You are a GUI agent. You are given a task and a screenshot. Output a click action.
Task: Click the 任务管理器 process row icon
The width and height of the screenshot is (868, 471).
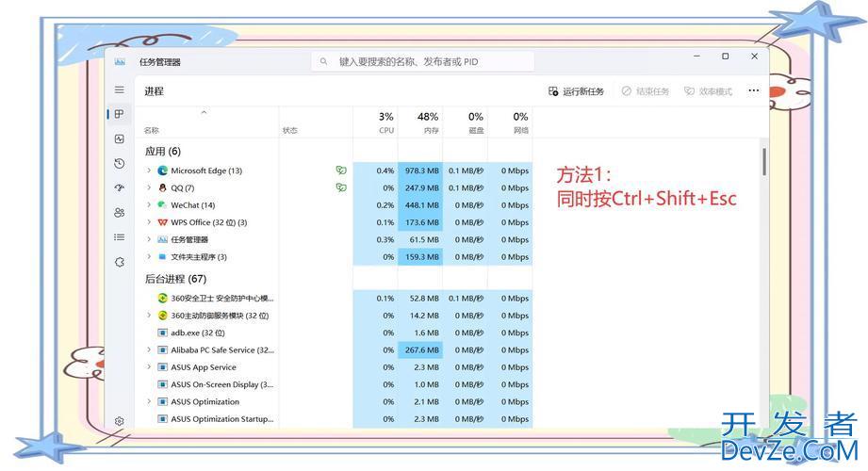162,239
